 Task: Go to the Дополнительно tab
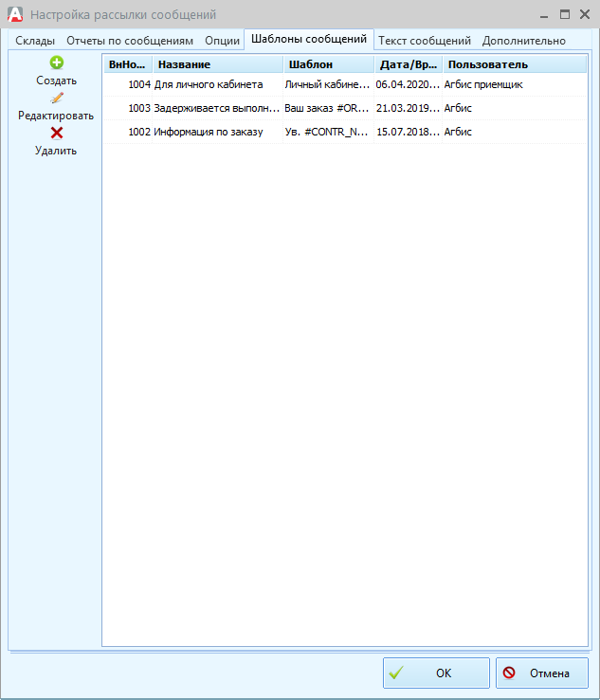coord(523,41)
